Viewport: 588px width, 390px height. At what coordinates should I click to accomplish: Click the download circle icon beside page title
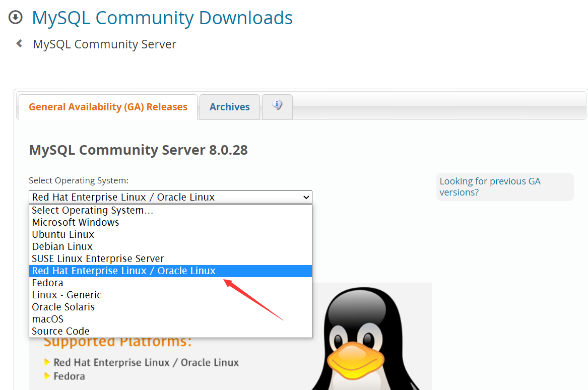point(16,17)
